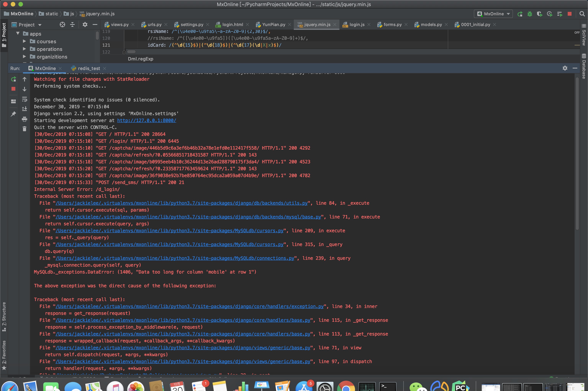Run MxOnline with Coverage icon
Image resolution: width=588 pixels, height=391 pixels.
click(x=540, y=14)
